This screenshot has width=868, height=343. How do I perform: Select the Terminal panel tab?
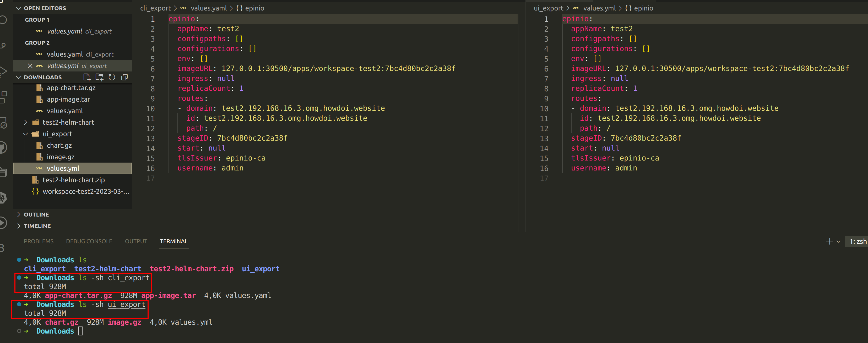(174, 241)
